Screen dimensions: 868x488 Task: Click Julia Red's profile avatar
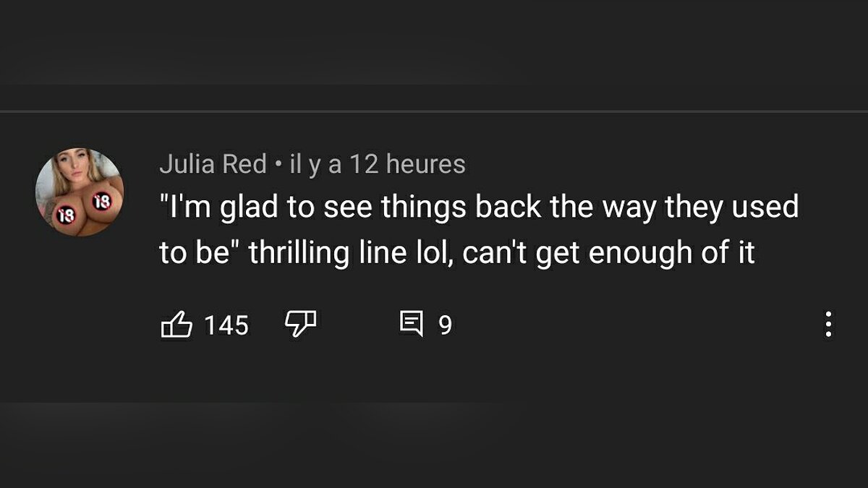[x=80, y=192]
